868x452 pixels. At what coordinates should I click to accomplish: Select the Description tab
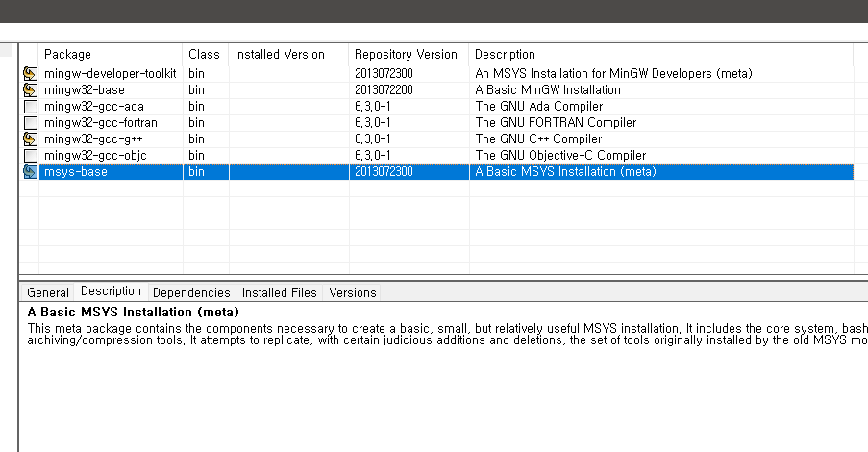point(111,291)
